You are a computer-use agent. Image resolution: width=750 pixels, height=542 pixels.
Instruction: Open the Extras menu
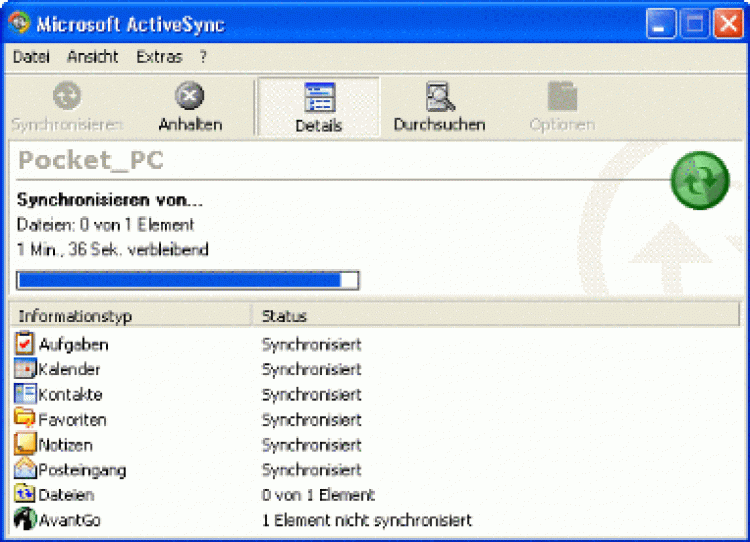[159, 57]
